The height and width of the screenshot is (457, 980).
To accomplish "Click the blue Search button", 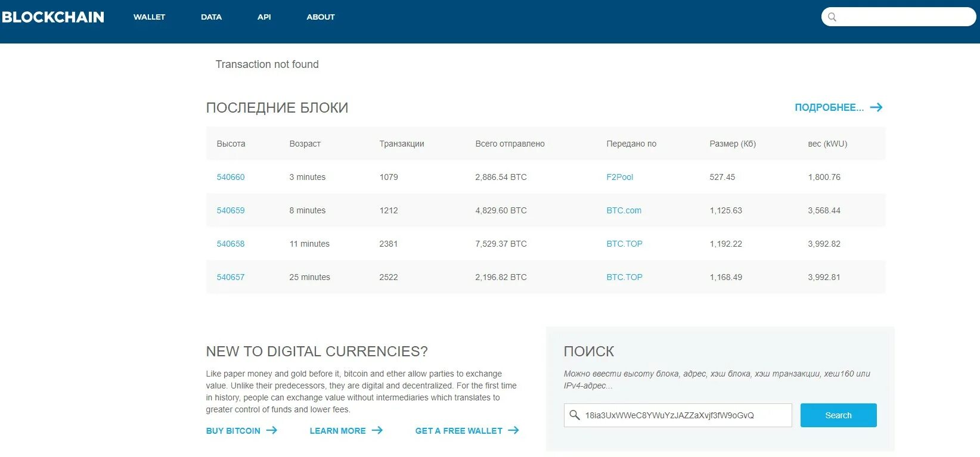I will click(x=838, y=415).
